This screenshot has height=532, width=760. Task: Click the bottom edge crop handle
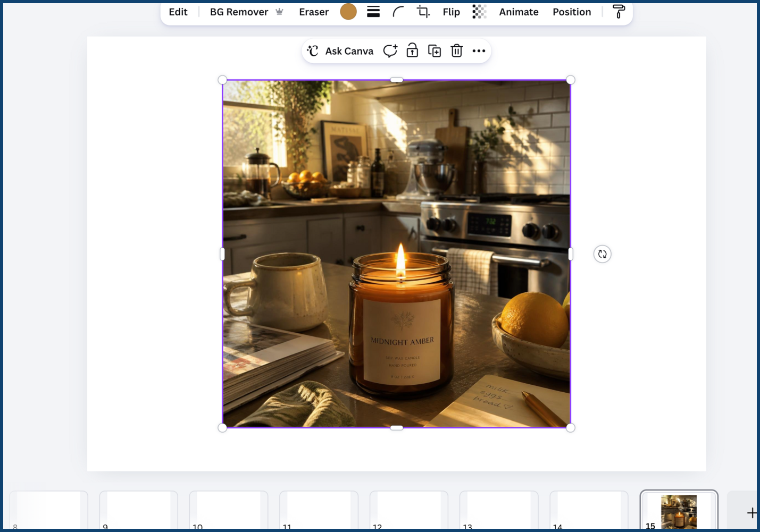(396, 428)
